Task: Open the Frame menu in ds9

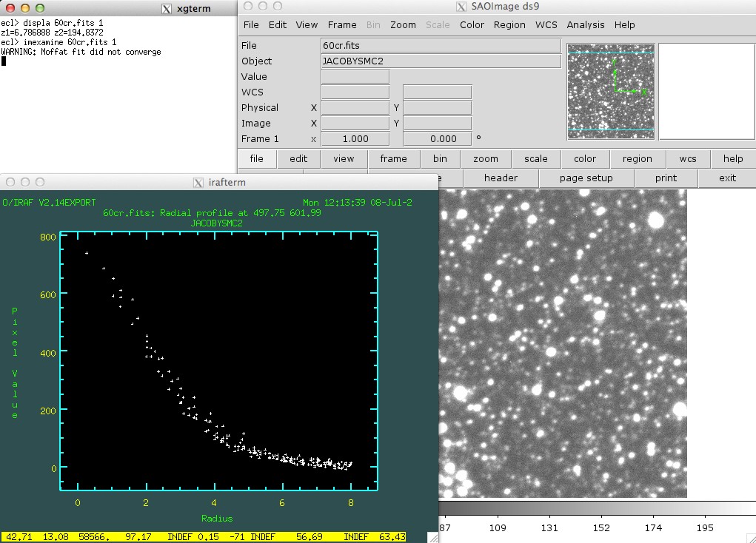Action: 342,25
